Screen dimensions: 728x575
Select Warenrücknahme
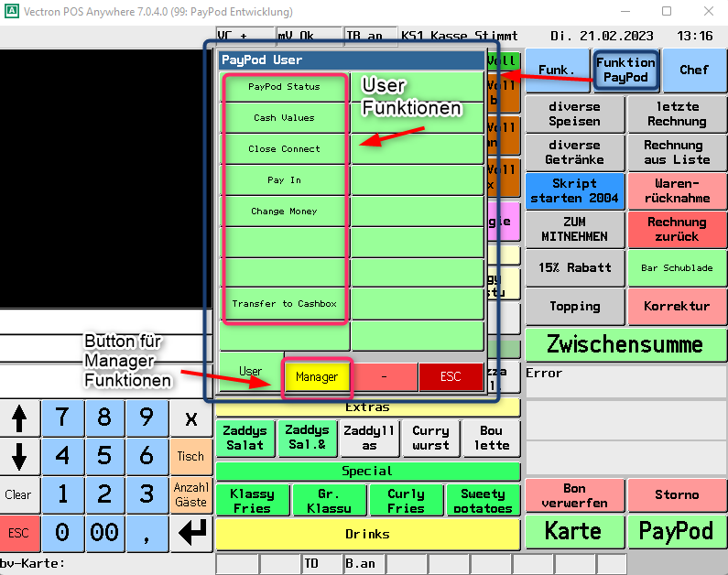pos(677,190)
